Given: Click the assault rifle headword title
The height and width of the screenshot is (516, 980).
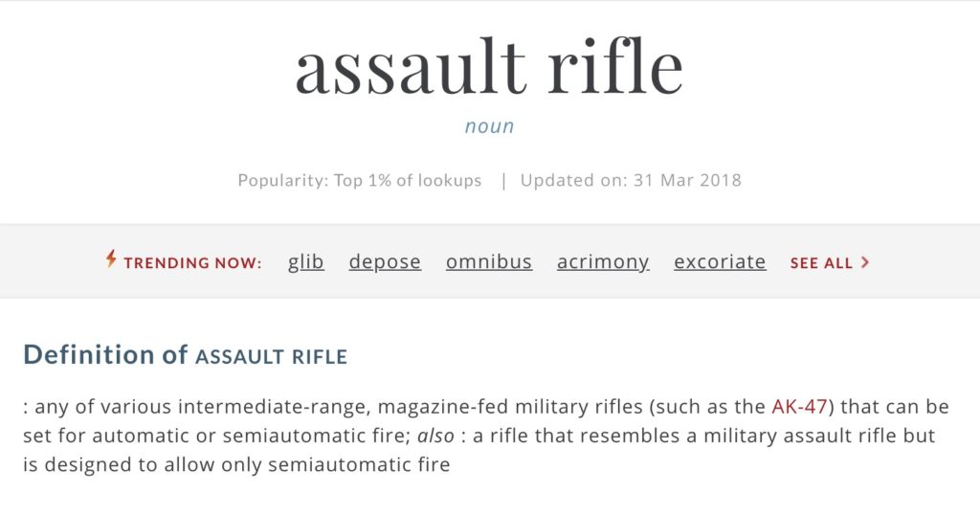Looking at the screenshot, I should 489,67.
